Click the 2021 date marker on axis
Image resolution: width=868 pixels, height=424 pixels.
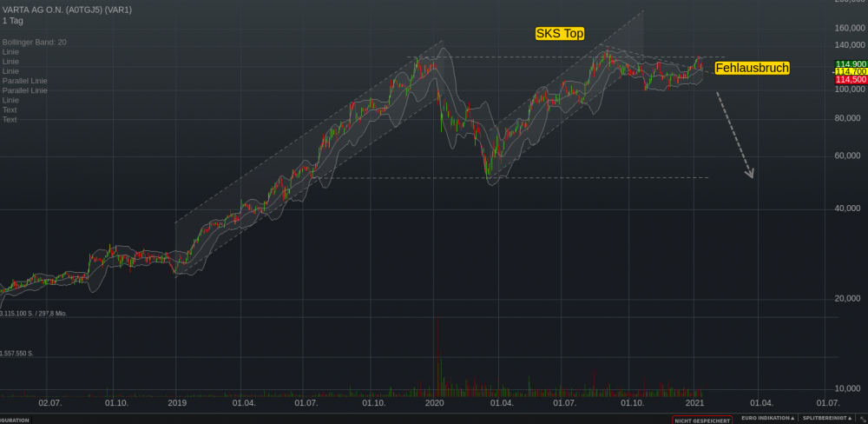[x=694, y=403]
